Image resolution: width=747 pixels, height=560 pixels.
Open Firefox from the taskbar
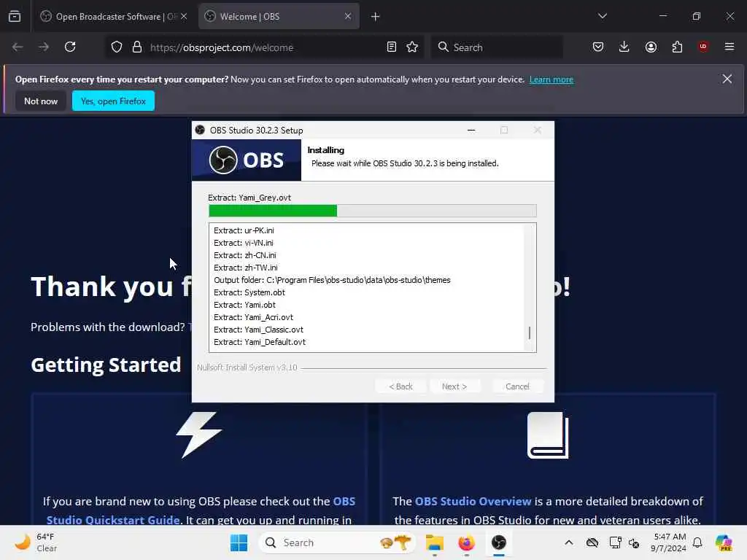click(x=466, y=542)
